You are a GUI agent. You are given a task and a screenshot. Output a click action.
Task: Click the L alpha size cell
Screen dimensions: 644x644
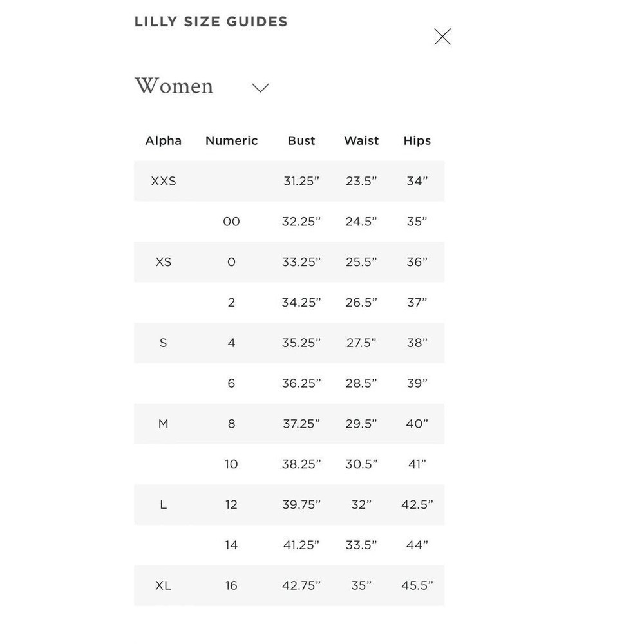[x=163, y=504]
